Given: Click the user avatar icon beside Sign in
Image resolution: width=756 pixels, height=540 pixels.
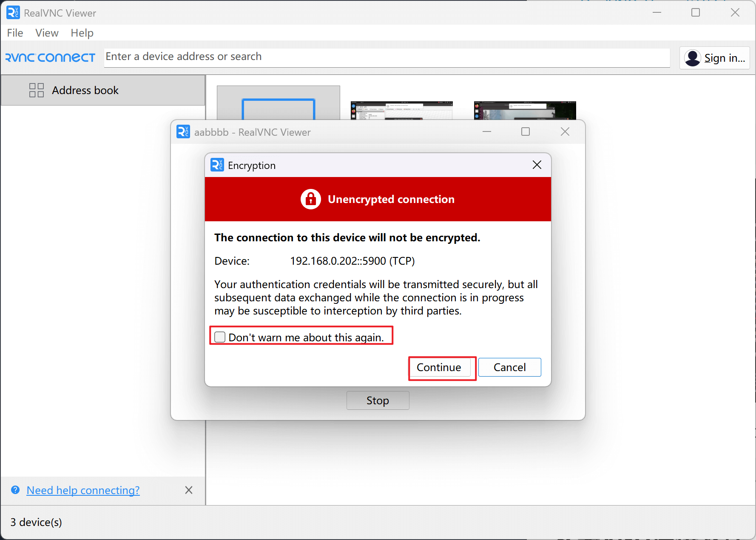Looking at the screenshot, I should pyautogui.click(x=693, y=58).
